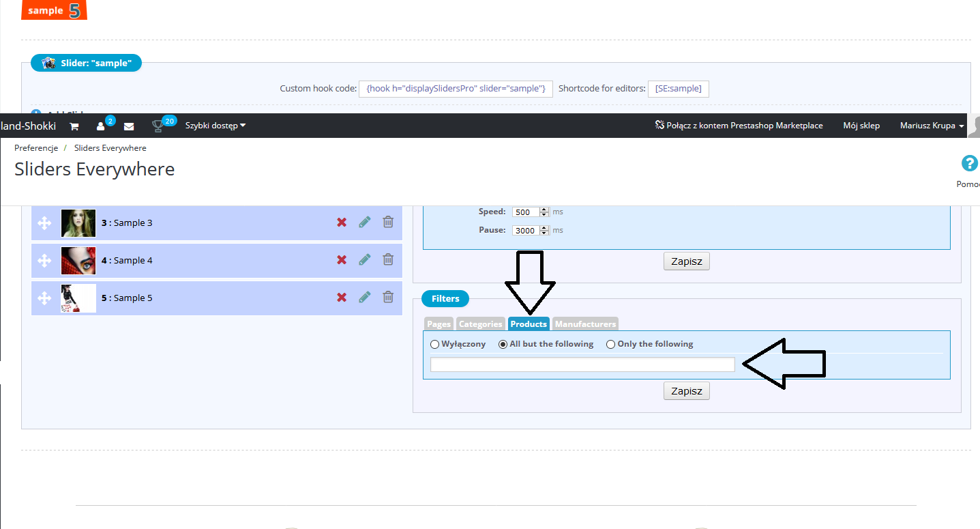This screenshot has height=529, width=980.
Task: Click move handle for Sample 3 slide
Action: tap(44, 223)
